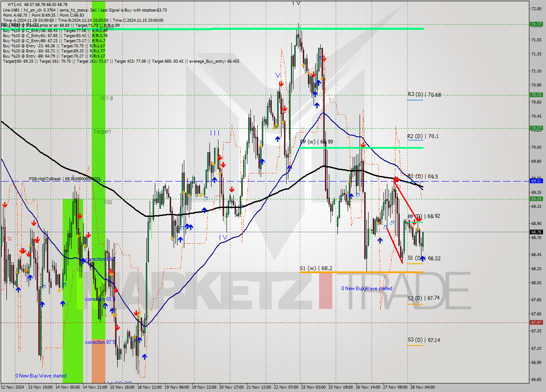Click '0 New Buy Wave started' near 26 Nov
This screenshot has height=392, width=546.
(367, 288)
